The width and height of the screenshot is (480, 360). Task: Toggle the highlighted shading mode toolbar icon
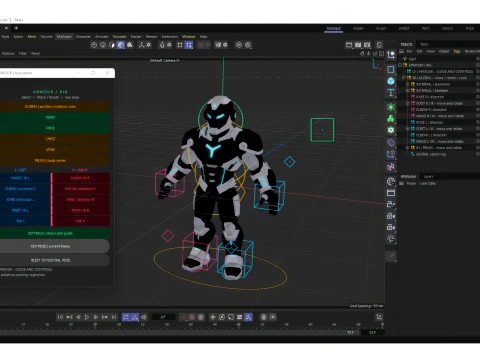(x=121, y=45)
